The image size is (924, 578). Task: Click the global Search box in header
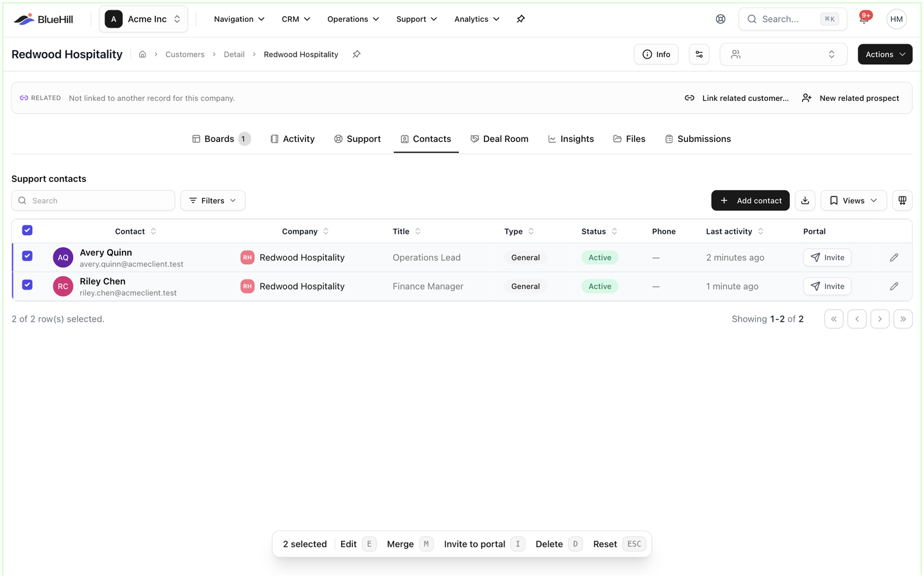pyautogui.click(x=792, y=19)
